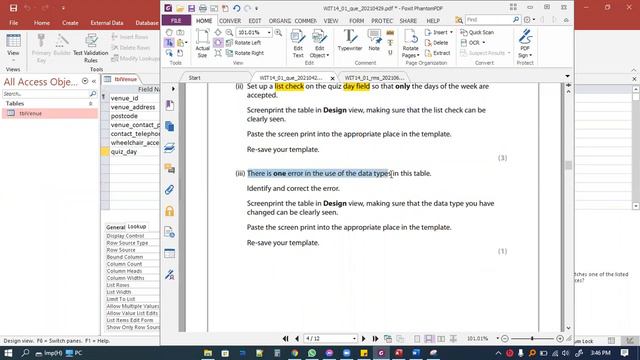The width and height of the screenshot is (640, 360).
Task: Open the Insert pages dropdown
Action: point(438,32)
